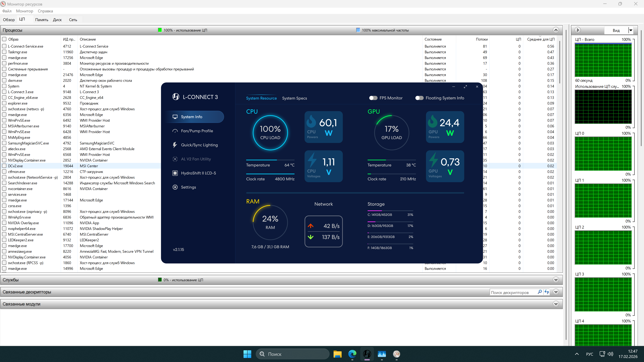This screenshot has height=362, width=644.
Task: Open File Explorer from the taskbar
Action: point(337,354)
